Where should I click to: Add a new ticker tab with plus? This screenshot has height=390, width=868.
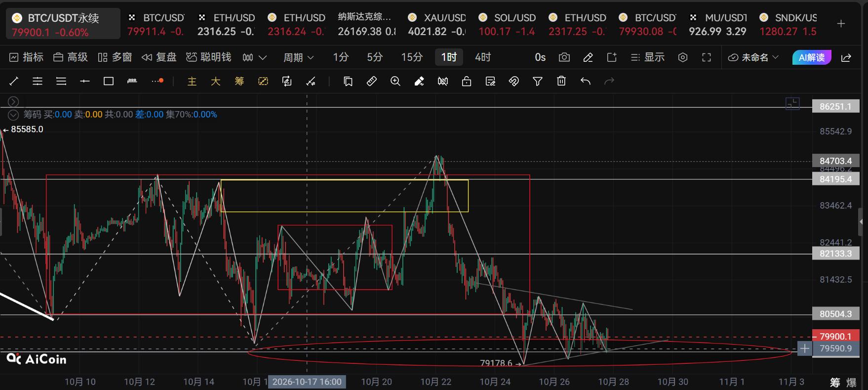(841, 24)
